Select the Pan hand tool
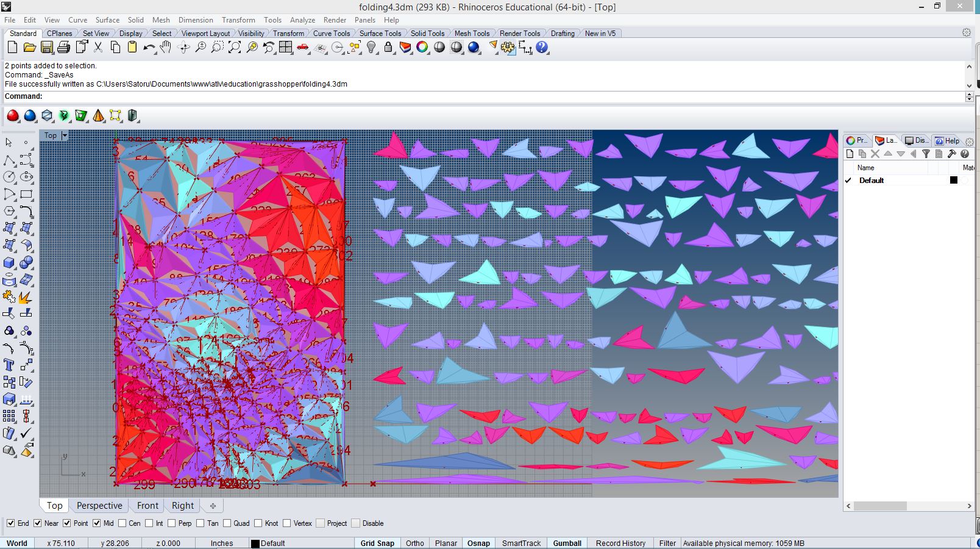 [x=166, y=48]
